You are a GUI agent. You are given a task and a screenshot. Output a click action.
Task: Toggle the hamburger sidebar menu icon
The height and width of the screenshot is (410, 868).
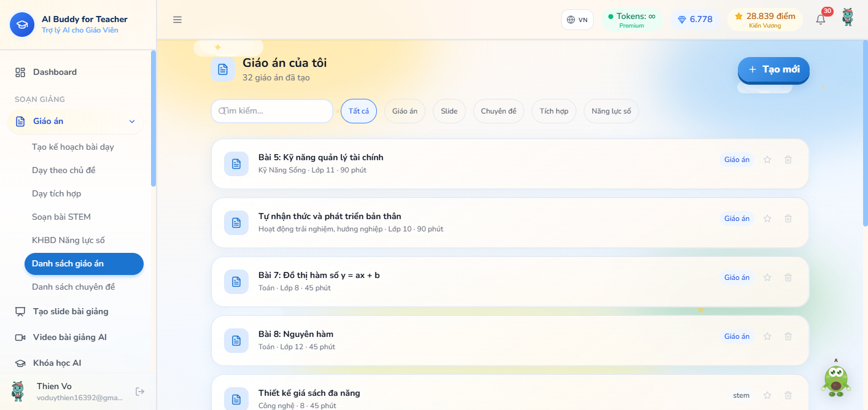(177, 20)
